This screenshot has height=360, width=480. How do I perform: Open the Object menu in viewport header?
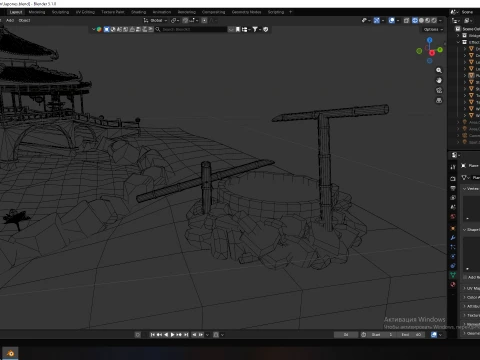click(x=24, y=20)
